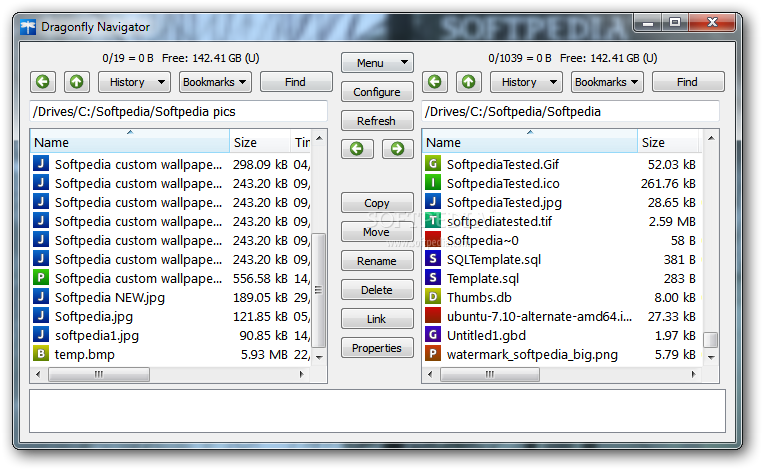
Task: Click right pane path field
Action: tap(570, 111)
